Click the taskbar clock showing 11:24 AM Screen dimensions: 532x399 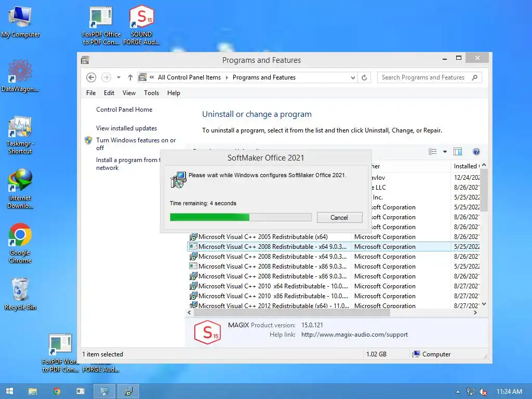click(509, 392)
